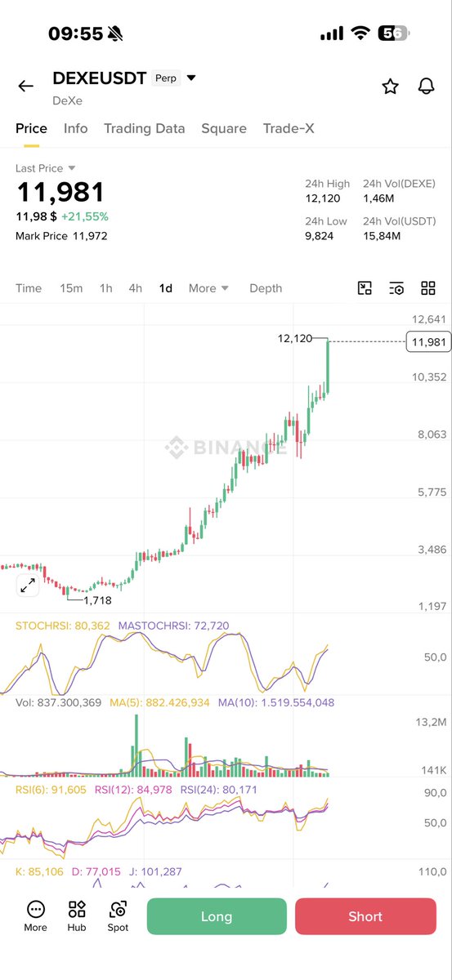Open the chart drawing tools icon
Image resolution: width=452 pixels, height=980 pixels.
(x=365, y=287)
